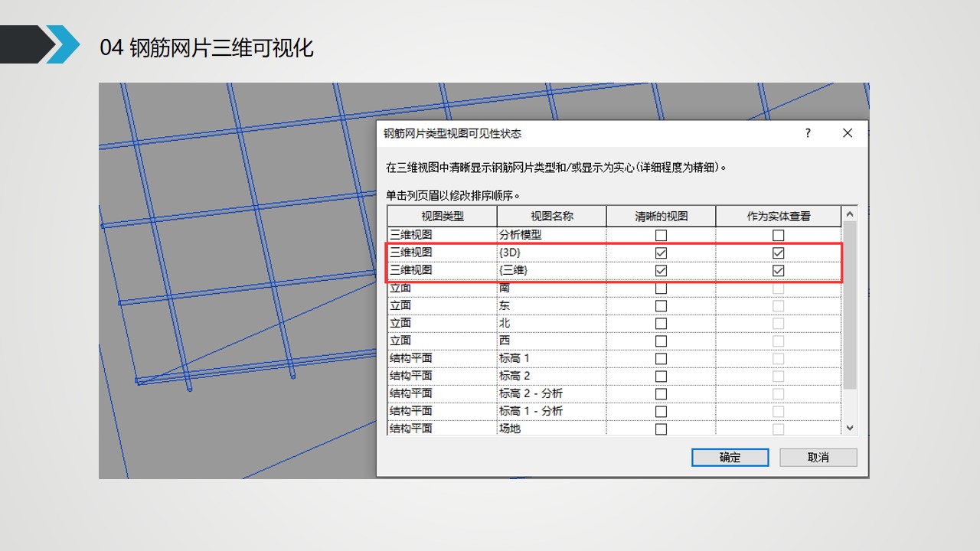980x551 pixels.
Task: Select the 标高 1 - 分析 name cell
Action: point(552,411)
